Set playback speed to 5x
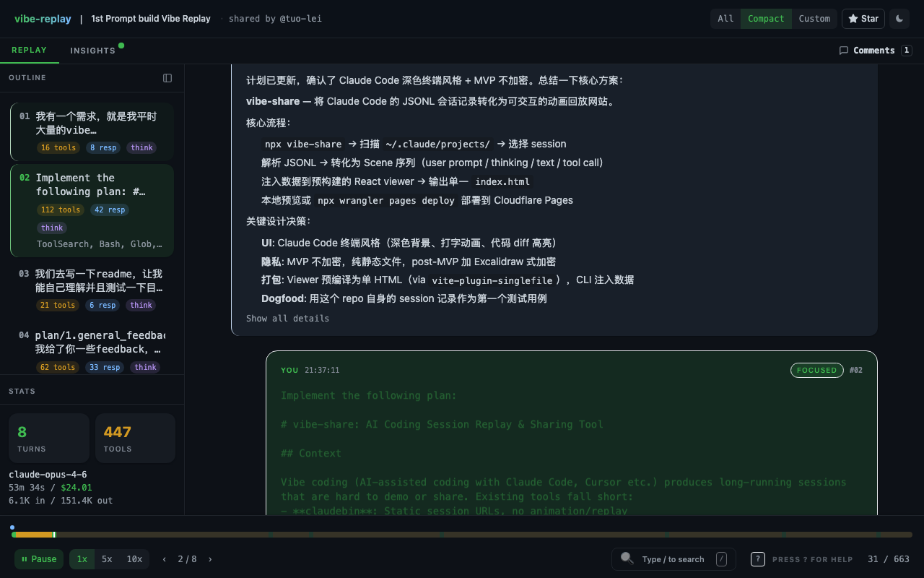924x578 pixels. coord(106,558)
